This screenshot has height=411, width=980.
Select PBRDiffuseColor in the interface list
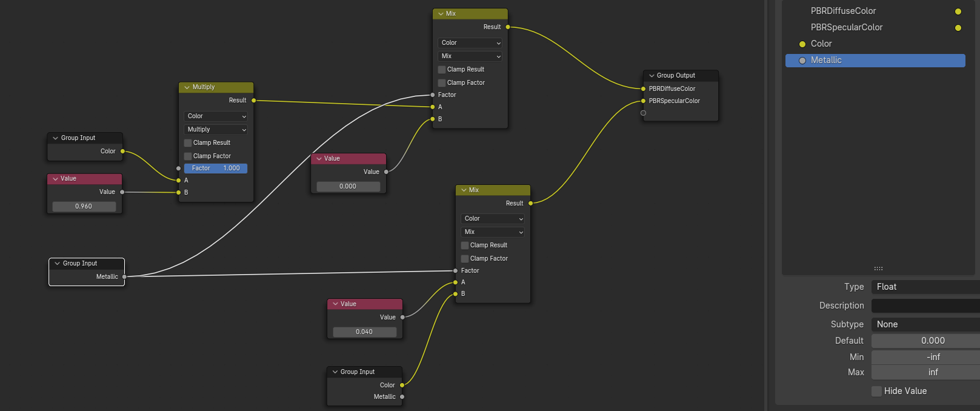(x=843, y=11)
